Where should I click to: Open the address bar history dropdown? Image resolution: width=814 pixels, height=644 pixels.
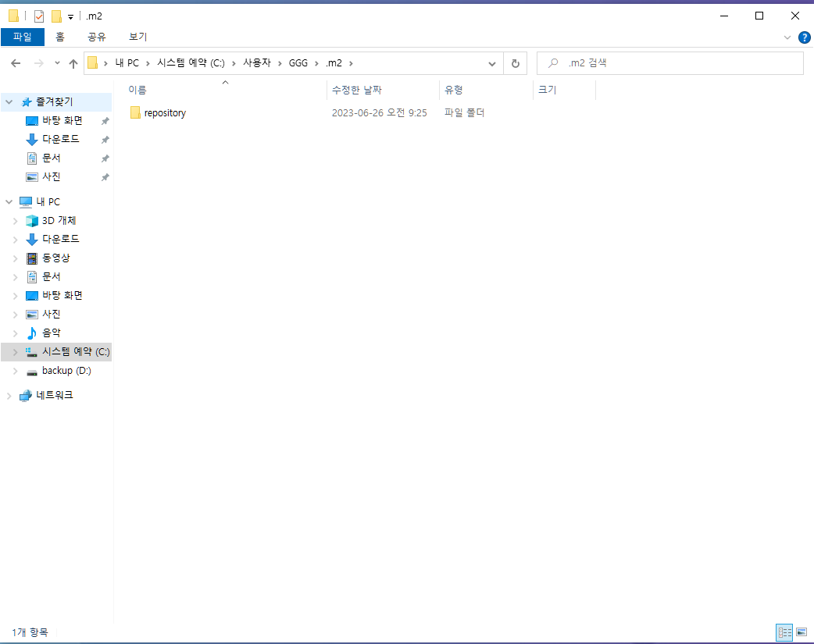[491, 63]
